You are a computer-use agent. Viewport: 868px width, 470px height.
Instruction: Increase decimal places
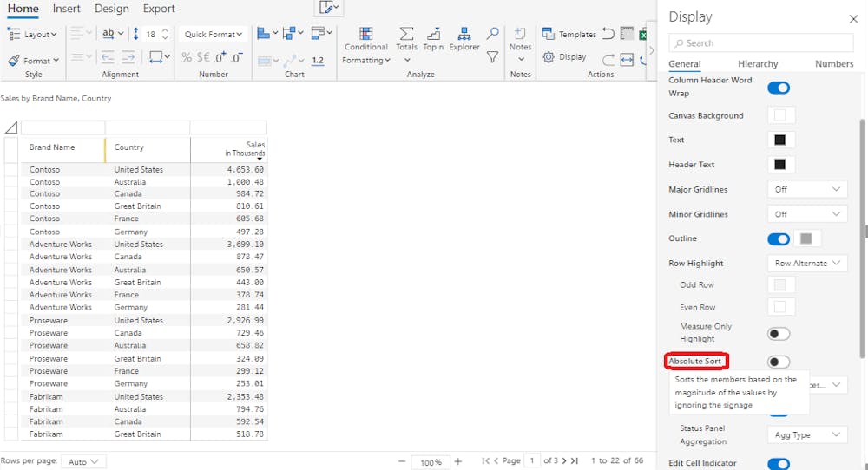tap(220, 57)
